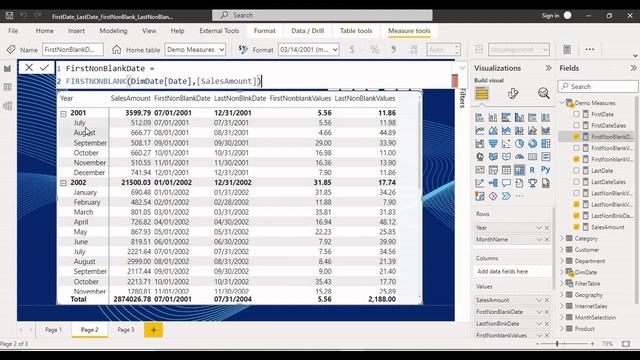Expand the formula bar chevron
The image size is (640, 360).
(462, 68)
